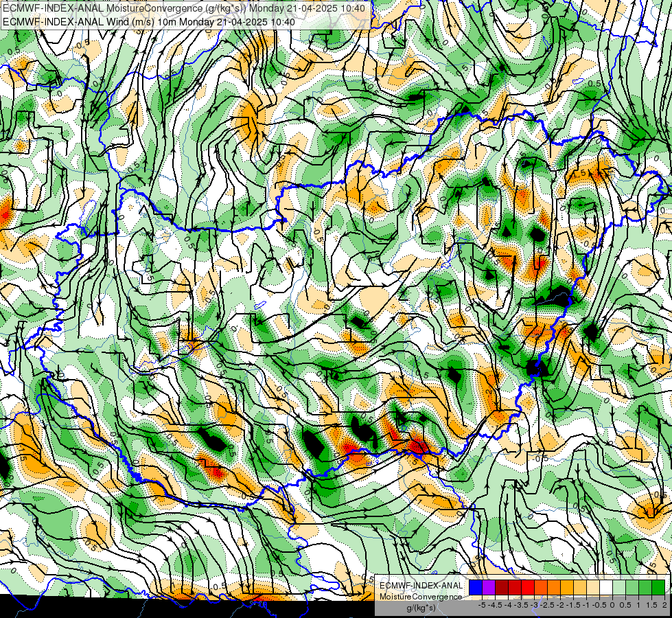Click the '-1.5' legend scale value
672x618 pixels.
573,605
